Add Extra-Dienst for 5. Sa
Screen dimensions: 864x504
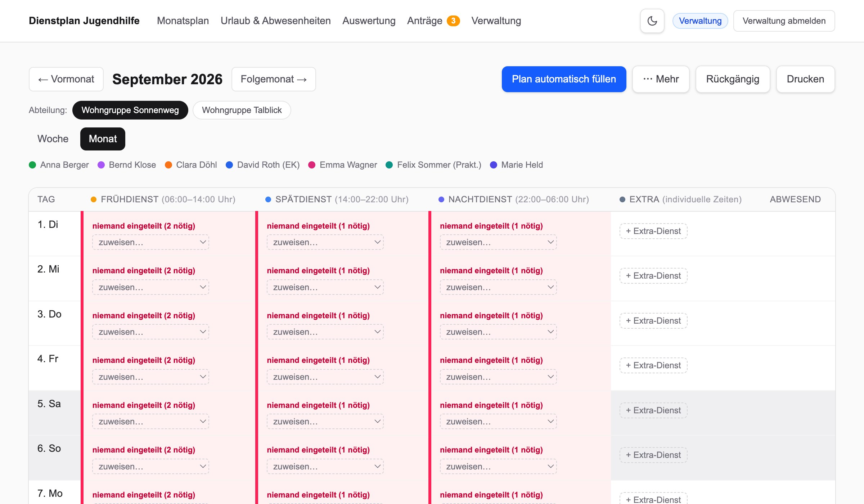click(x=653, y=410)
